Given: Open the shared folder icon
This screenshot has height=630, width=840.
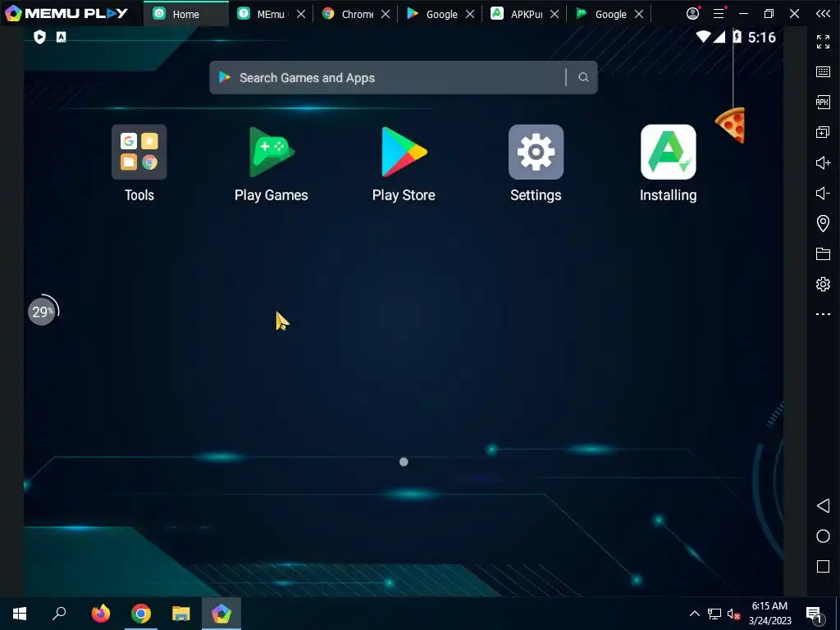Looking at the screenshot, I should click(823, 254).
